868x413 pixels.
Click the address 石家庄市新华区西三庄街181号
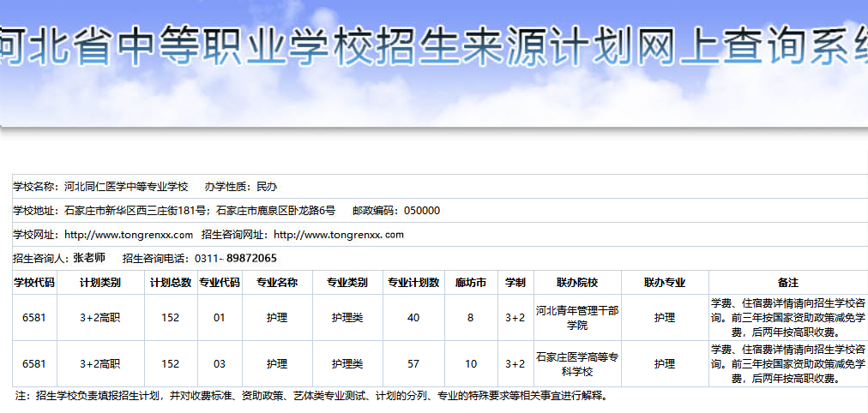click(x=136, y=211)
